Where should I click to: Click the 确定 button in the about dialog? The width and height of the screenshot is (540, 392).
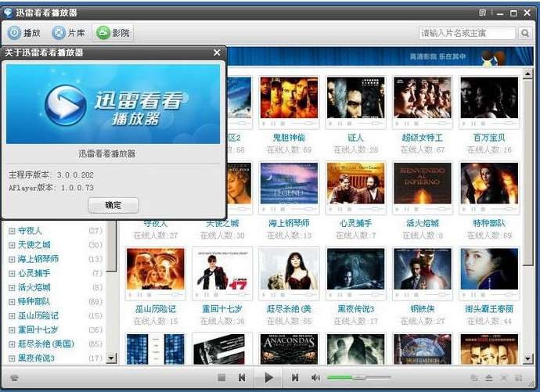pos(113,205)
